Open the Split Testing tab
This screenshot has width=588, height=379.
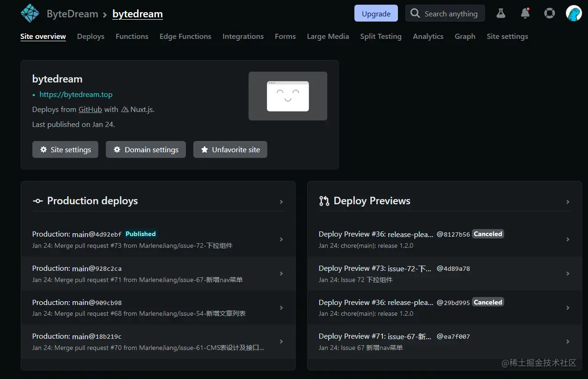tap(381, 36)
